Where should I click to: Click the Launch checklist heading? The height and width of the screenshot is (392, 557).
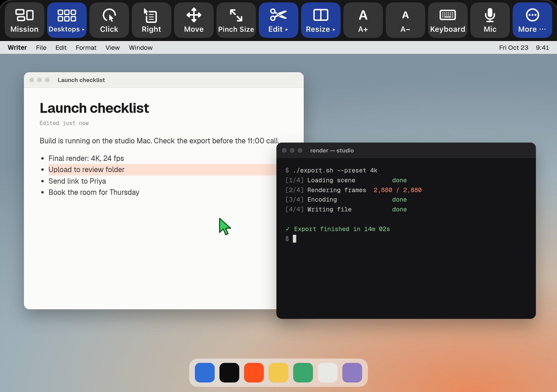(95, 108)
